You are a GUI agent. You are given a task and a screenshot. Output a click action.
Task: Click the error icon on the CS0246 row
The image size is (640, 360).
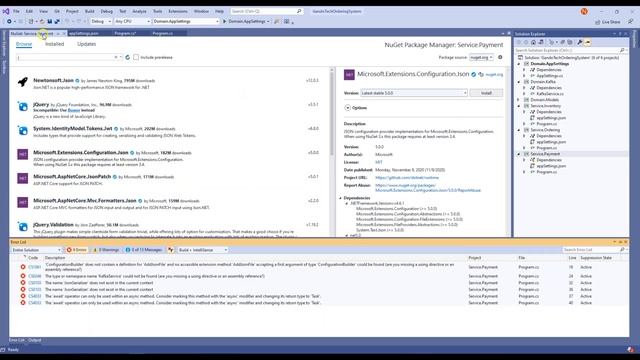coord(23,276)
